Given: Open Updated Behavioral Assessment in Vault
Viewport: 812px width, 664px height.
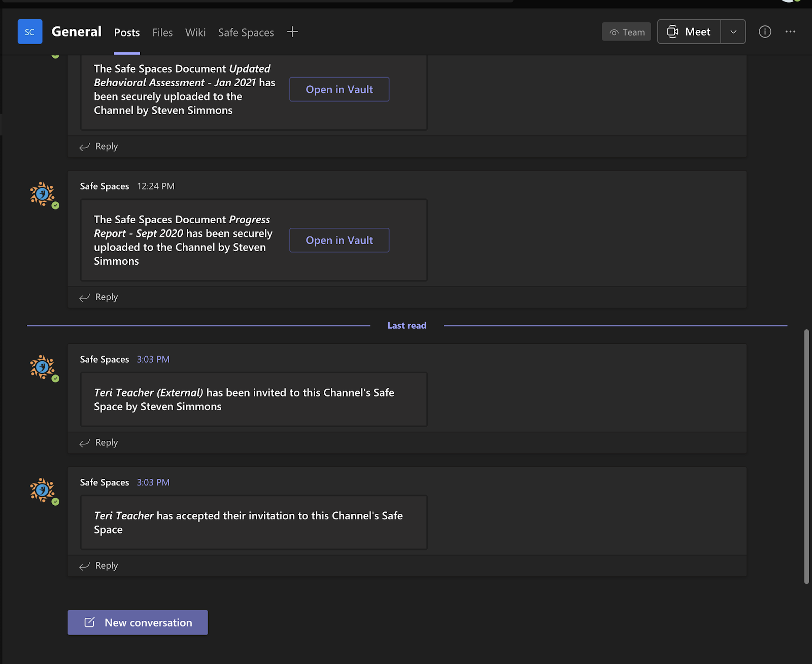Looking at the screenshot, I should [x=339, y=89].
